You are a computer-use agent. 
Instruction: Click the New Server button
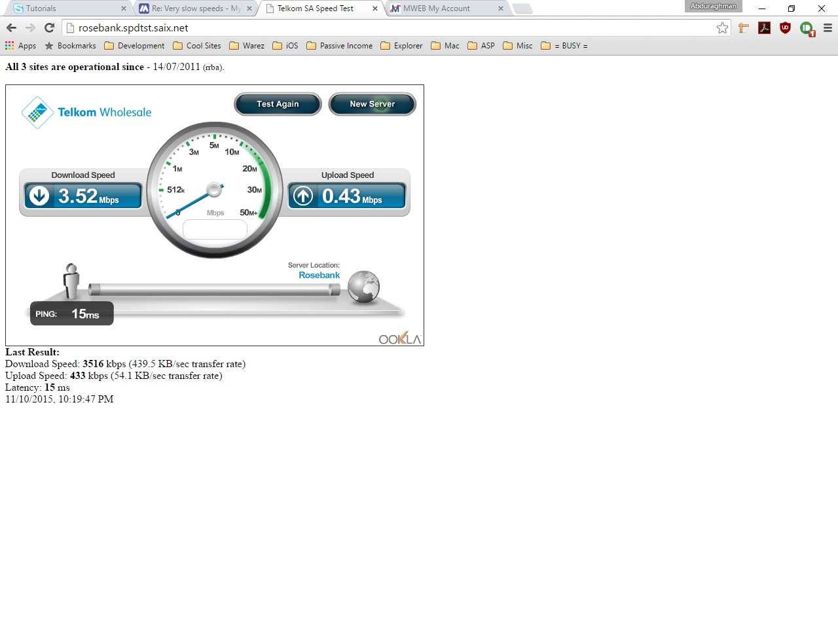tap(372, 104)
